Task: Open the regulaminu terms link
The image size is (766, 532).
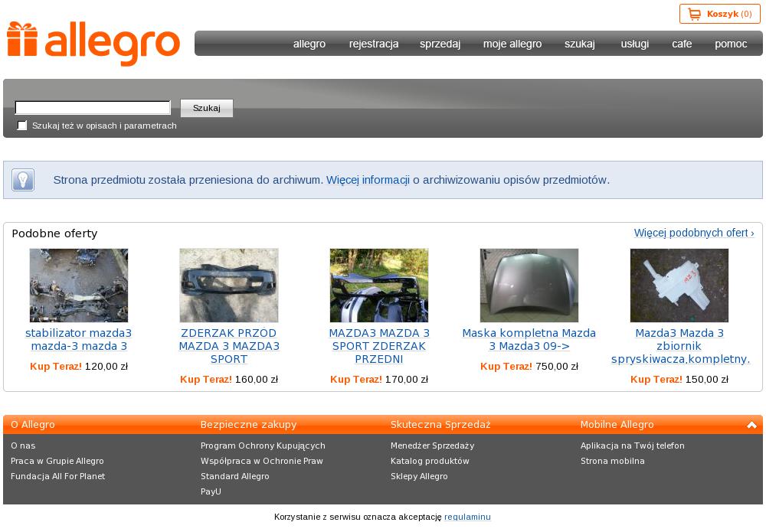Action: point(467,517)
